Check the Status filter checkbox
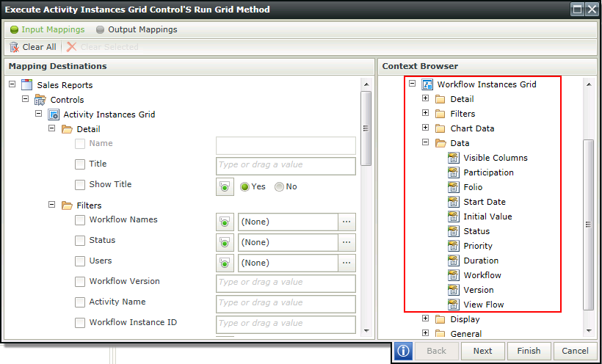The width and height of the screenshot is (602, 364). (80, 241)
